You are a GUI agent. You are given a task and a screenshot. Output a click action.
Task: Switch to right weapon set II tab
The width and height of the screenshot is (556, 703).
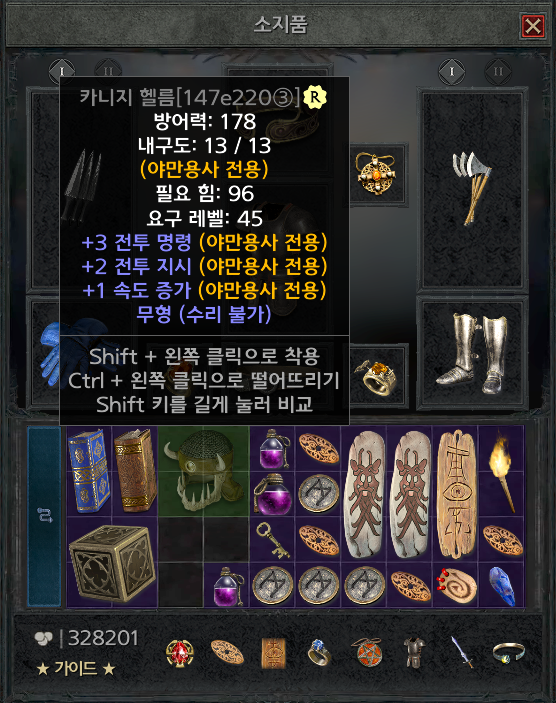pos(498,72)
